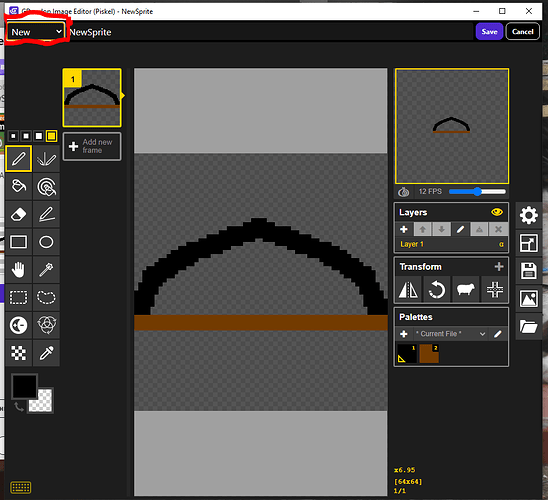Toggle onion skin button
This screenshot has width=548, height=500.
tap(404, 191)
